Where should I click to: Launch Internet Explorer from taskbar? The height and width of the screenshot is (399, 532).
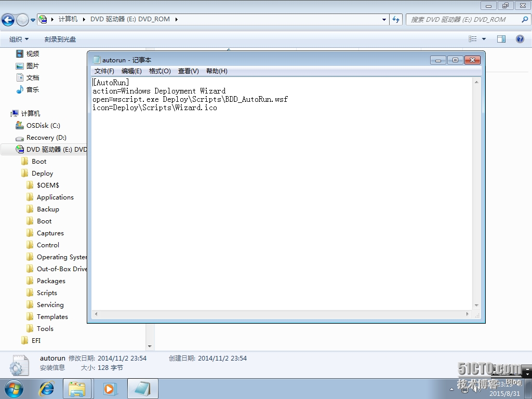pos(46,389)
